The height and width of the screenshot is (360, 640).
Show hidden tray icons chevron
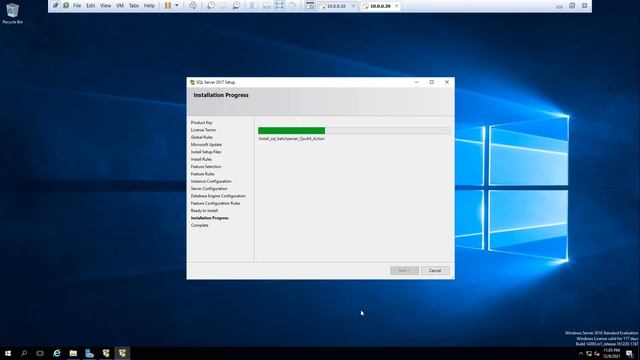point(581,353)
